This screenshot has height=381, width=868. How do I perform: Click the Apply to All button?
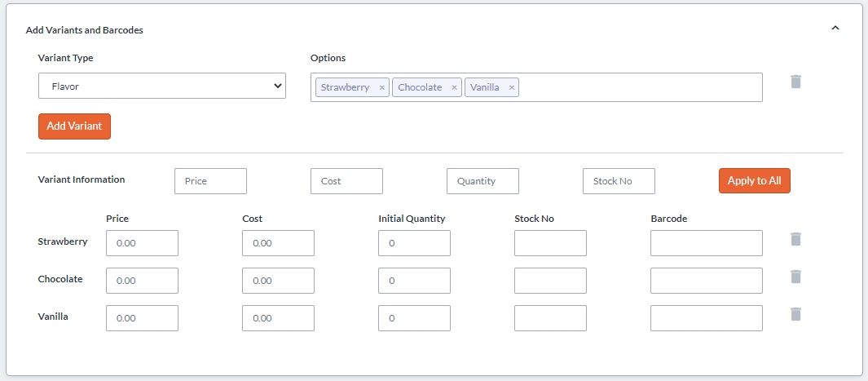click(x=754, y=181)
